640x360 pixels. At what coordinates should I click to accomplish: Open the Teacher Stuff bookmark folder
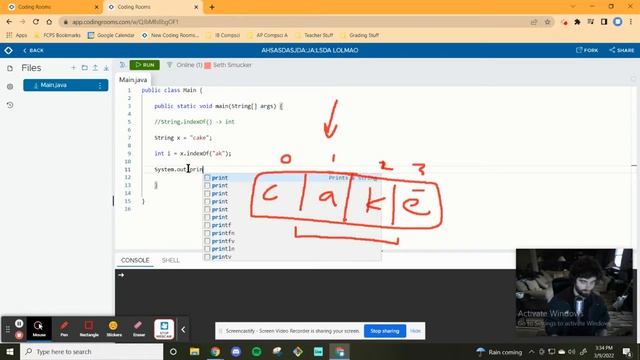click(314, 35)
